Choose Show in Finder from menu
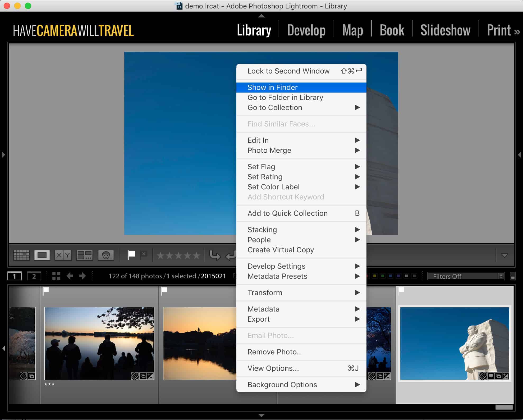Viewport: 523px width, 420px height. (x=301, y=87)
